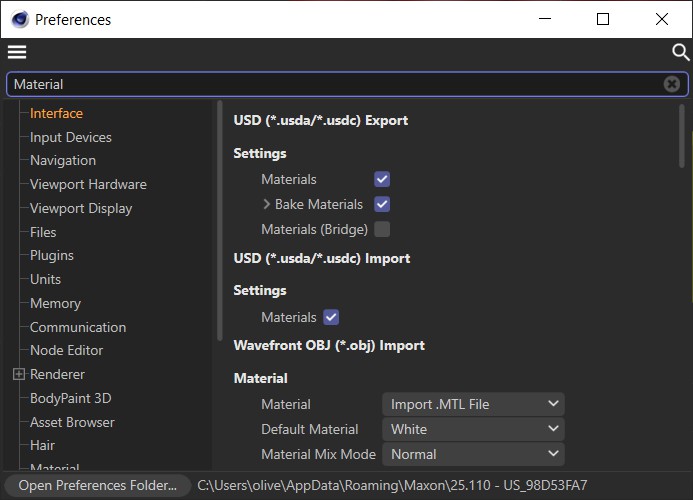Clear the Material search text
The width and height of the screenshot is (693, 500).
coord(671,84)
